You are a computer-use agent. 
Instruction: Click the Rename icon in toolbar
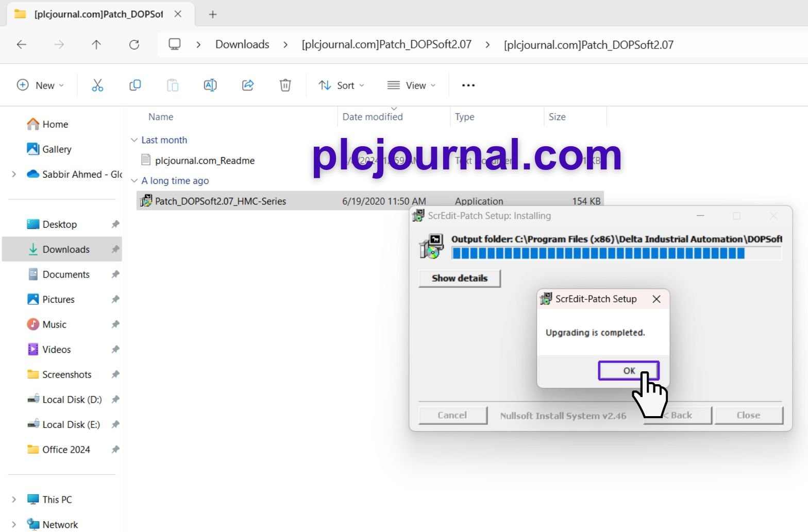click(210, 85)
